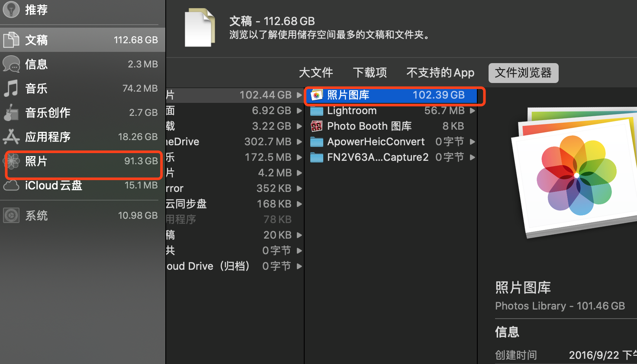
Task: Click the 信息 heading in preview pane
Action: (x=507, y=332)
